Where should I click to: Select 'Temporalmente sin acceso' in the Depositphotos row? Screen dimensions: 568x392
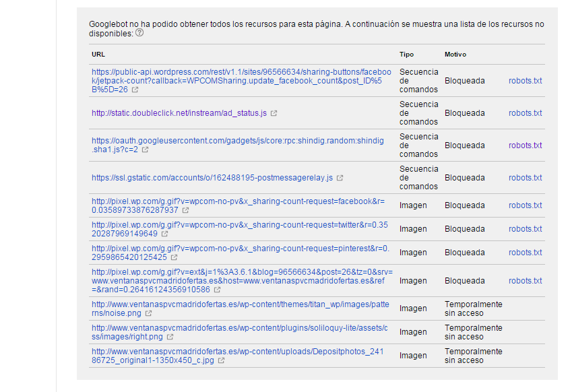tap(474, 356)
